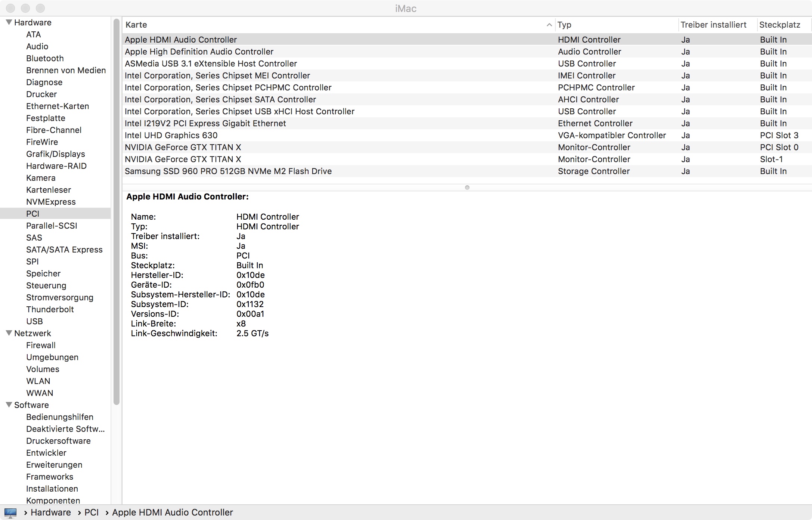This screenshot has width=812, height=520.
Task: Open the Thunderbolt sidebar entry
Action: tap(50, 309)
